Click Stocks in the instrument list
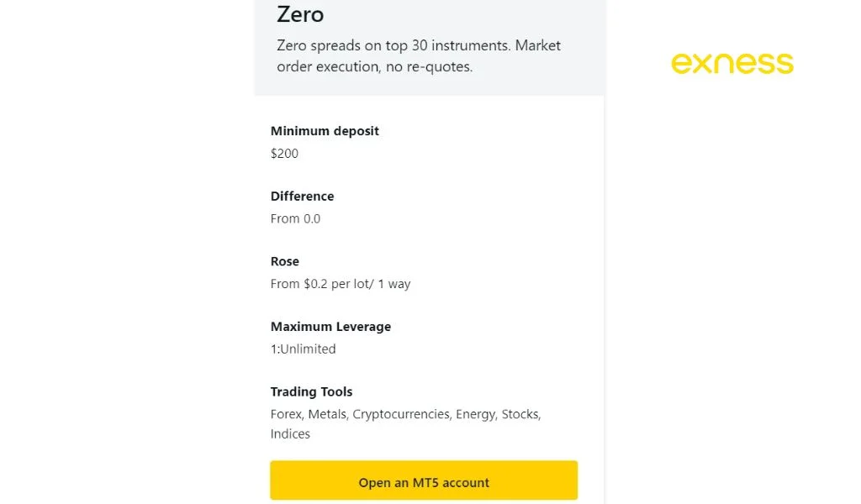 [x=520, y=414]
